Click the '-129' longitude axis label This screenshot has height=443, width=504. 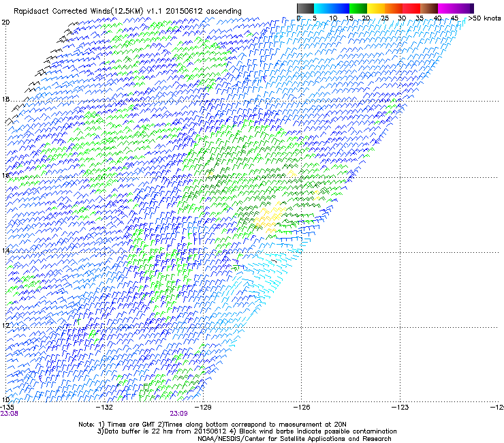(x=203, y=408)
